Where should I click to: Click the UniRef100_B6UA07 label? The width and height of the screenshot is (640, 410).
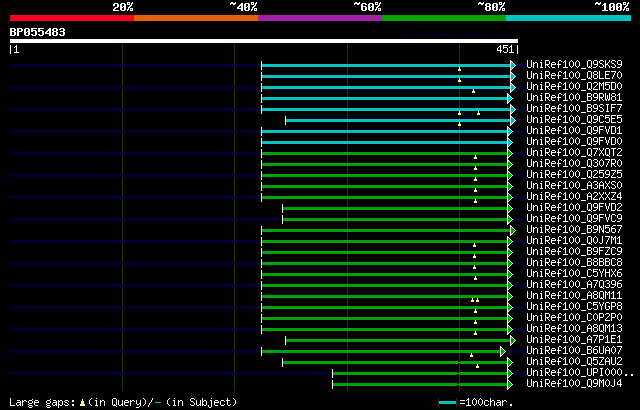point(574,351)
